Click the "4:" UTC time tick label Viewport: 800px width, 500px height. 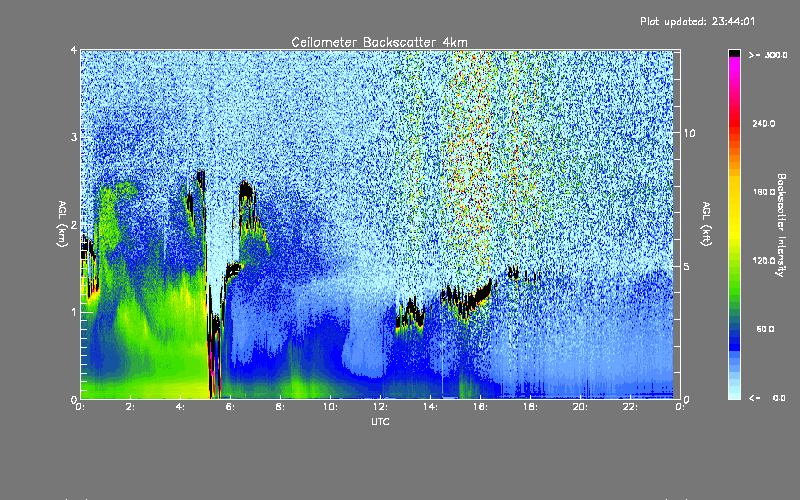point(181,407)
